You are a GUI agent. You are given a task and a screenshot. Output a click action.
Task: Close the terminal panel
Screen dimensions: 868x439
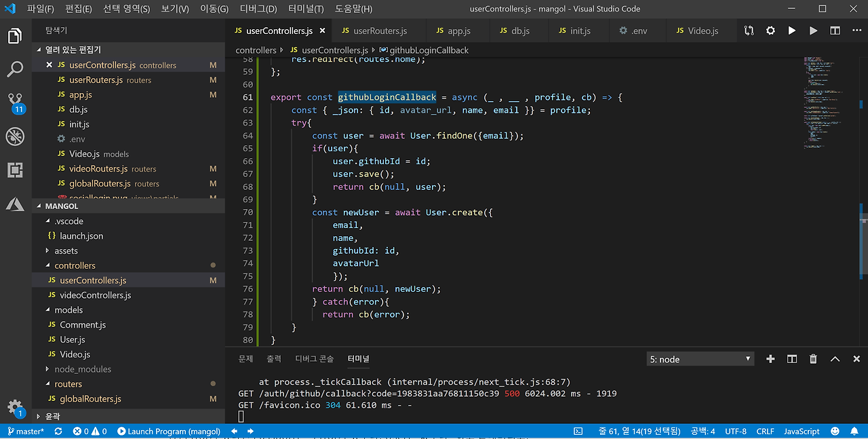coord(856,359)
